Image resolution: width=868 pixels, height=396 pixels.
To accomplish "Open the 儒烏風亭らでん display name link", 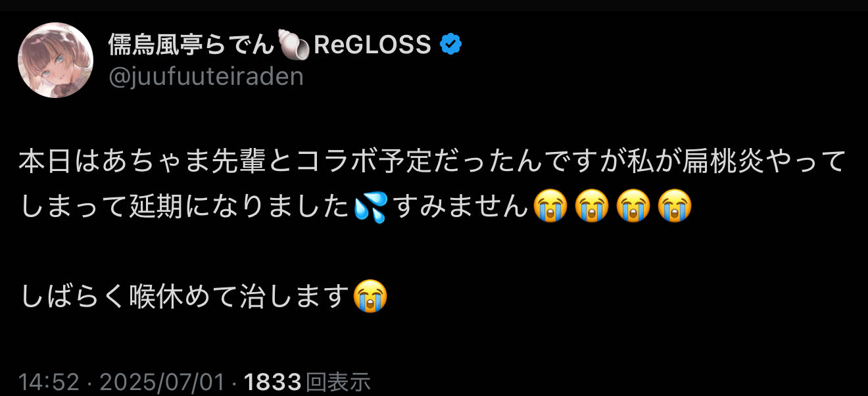I will pyautogui.click(x=191, y=45).
